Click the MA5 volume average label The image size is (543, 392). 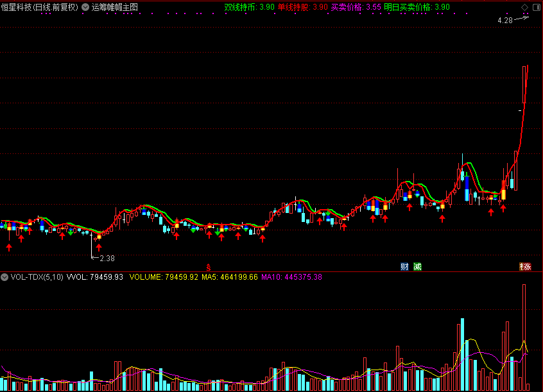pyautogui.click(x=230, y=277)
